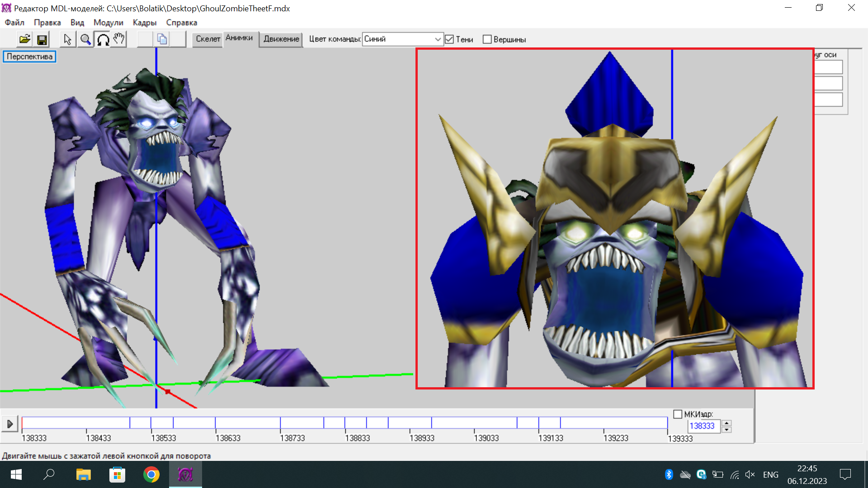Click the green circular tray icon

701,474
